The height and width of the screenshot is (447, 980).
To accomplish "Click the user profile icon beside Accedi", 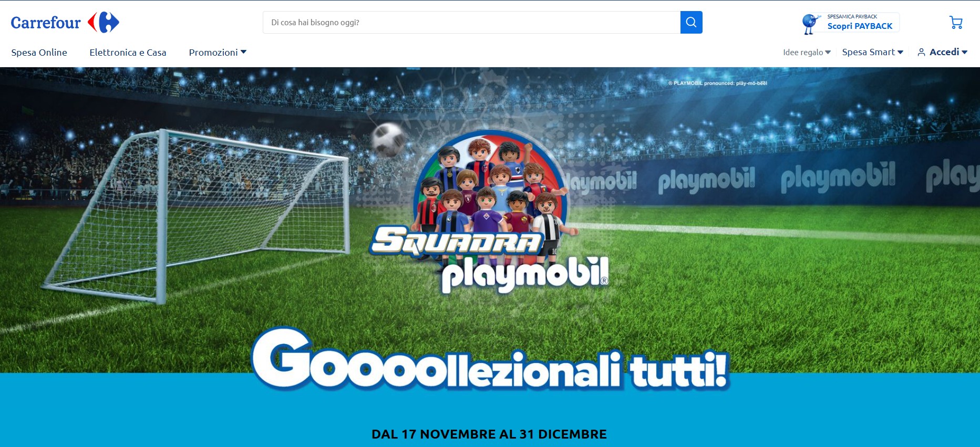I will 921,52.
